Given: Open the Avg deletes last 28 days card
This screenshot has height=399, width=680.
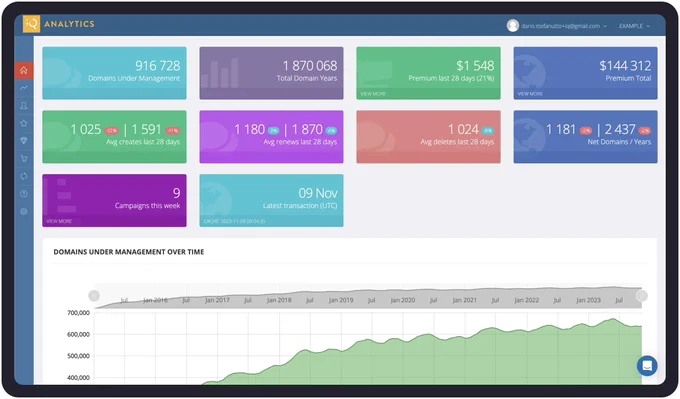Looking at the screenshot, I should pyautogui.click(x=428, y=137).
